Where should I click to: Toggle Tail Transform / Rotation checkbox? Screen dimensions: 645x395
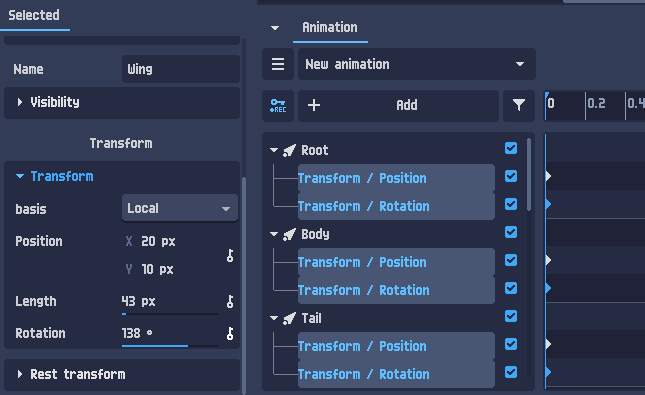point(511,372)
